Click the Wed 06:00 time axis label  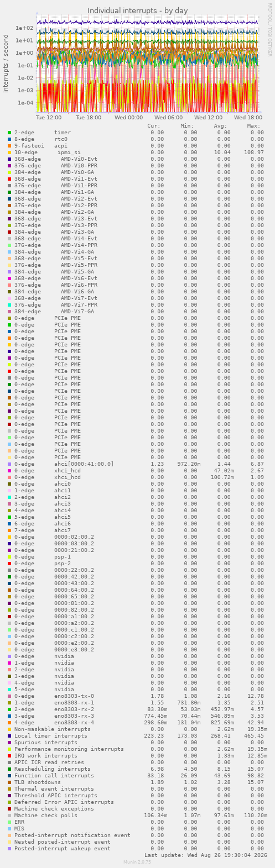click(x=169, y=117)
